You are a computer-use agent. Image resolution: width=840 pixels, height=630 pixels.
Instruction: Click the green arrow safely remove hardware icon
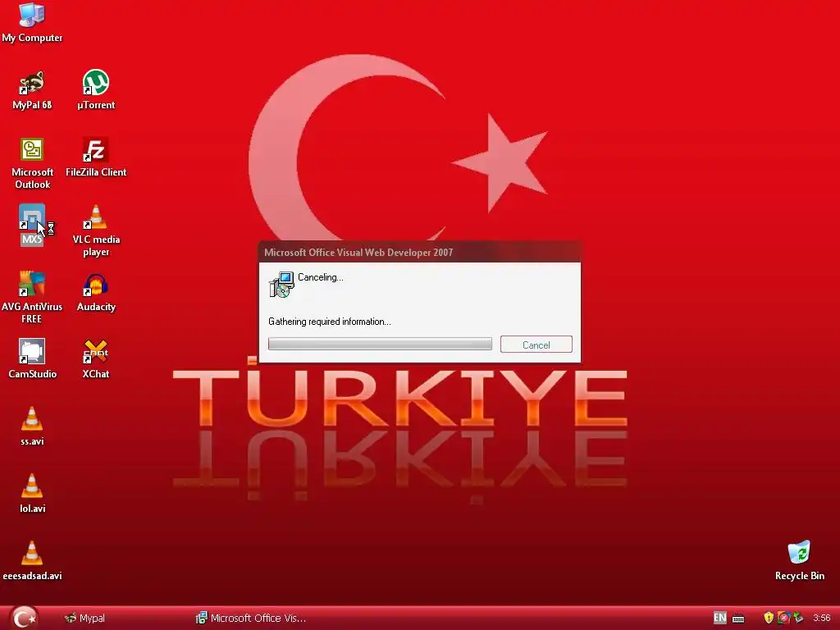[x=798, y=618]
